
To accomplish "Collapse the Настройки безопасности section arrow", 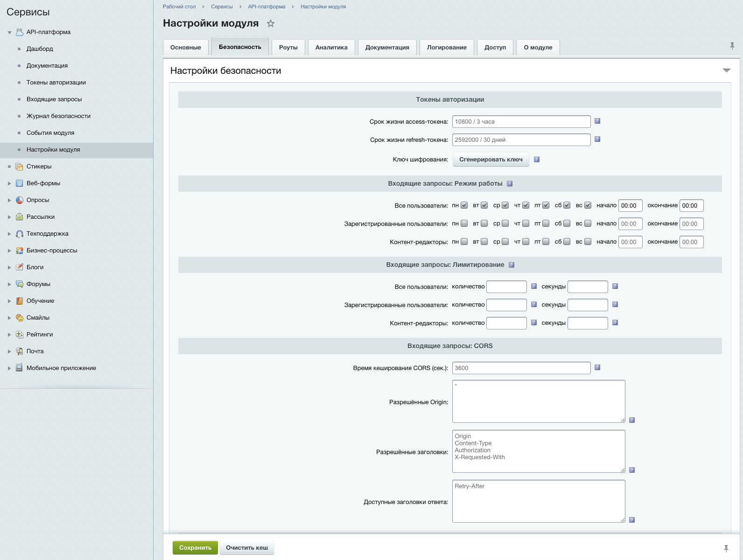I will pyautogui.click(x=727, y=70).
